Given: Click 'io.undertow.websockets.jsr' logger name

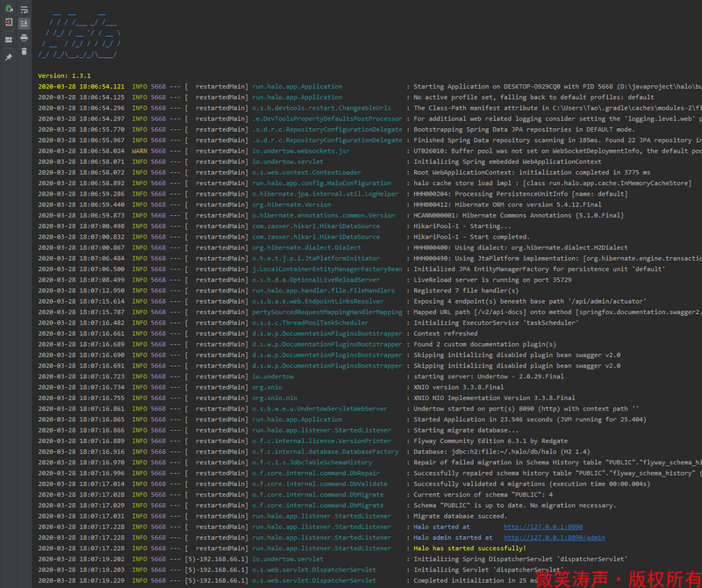Looking at the screenshot, I should point(301,151).
